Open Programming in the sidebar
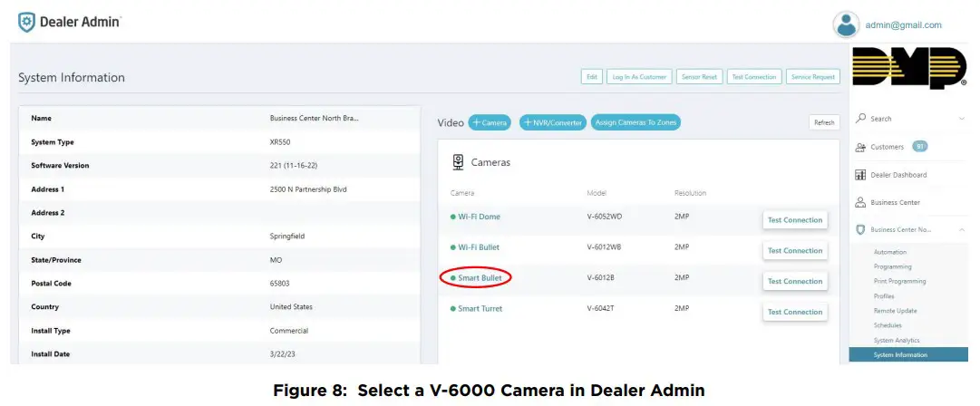 (892, 266)
